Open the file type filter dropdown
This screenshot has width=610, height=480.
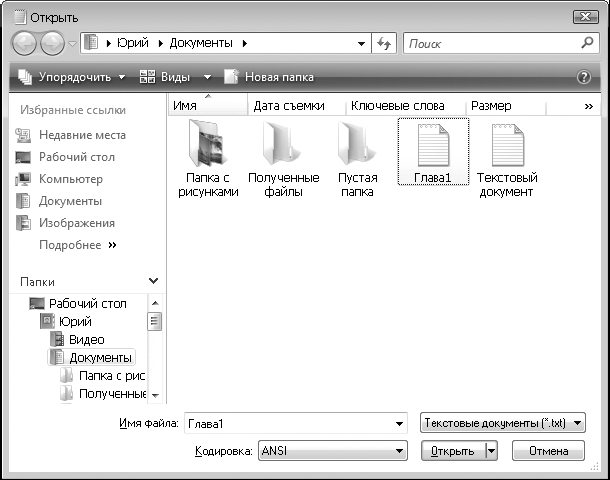tap(578, 423)
